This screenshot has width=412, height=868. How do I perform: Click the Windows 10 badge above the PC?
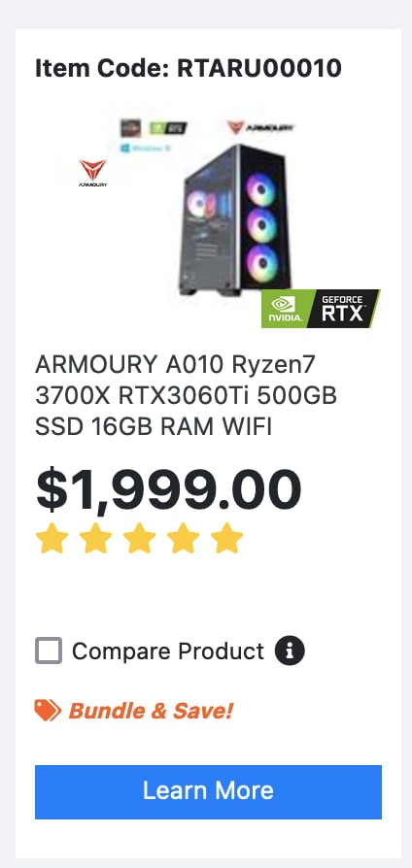click(x=145, y=149)
